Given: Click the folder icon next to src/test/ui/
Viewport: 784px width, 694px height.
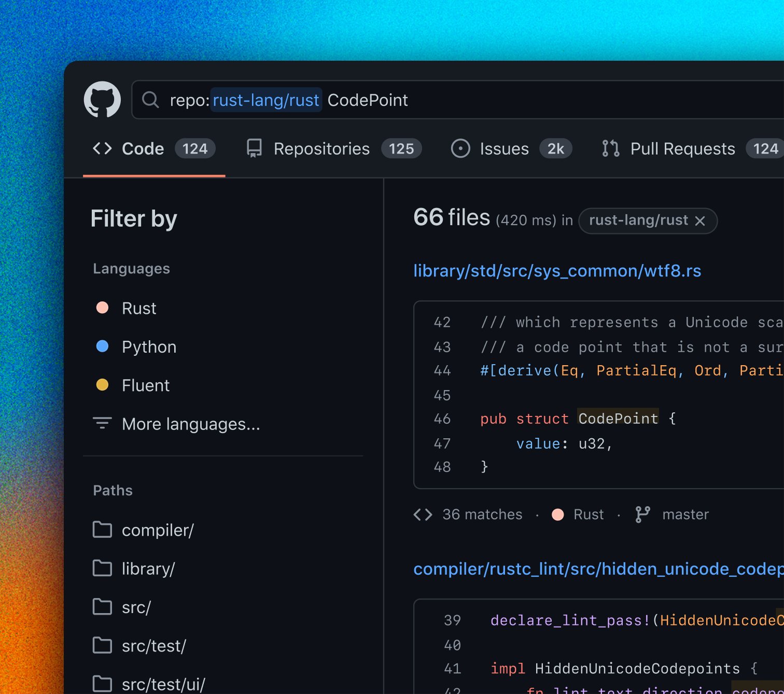Looking at the screenshot, I should click(x=102, y=684).
